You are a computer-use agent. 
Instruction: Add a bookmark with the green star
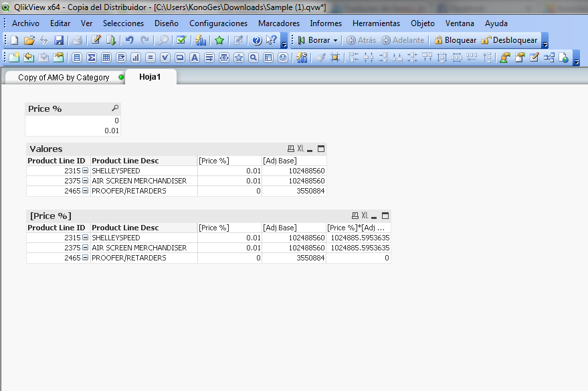(x=219, y=40)
